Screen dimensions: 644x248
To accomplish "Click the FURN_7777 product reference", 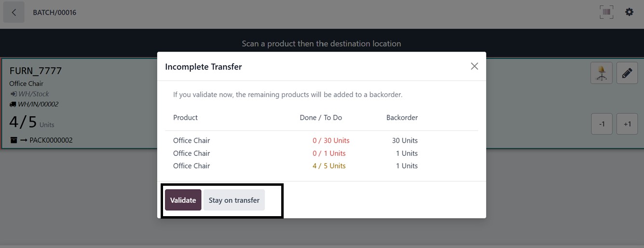I will click(36, 71).
